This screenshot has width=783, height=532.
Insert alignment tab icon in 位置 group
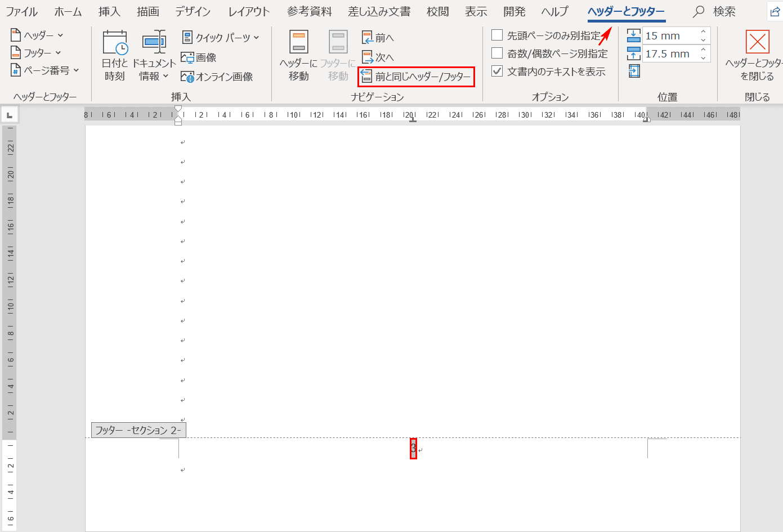634,71
